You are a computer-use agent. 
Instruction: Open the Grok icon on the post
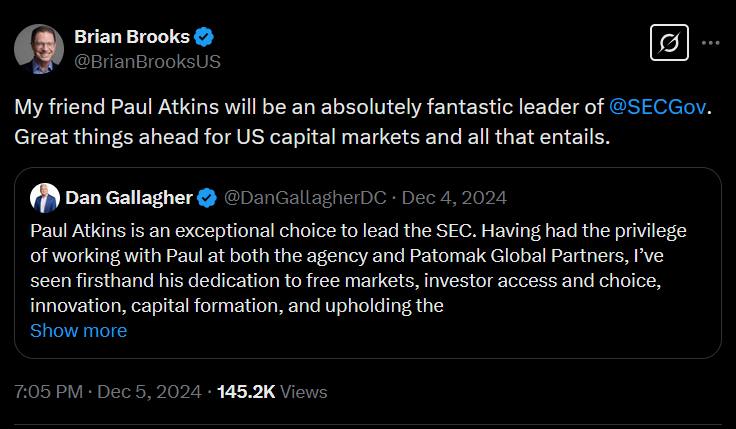pyautogui.click(x=666, y=44)
